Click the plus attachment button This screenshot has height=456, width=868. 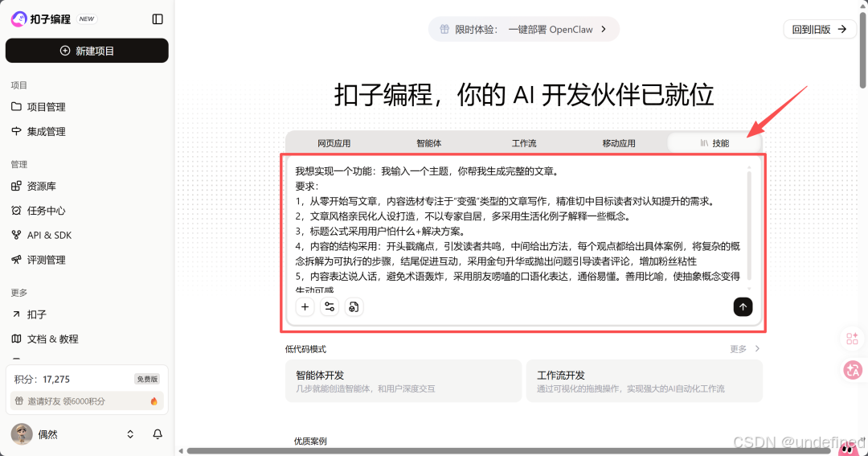click(305, 307)
